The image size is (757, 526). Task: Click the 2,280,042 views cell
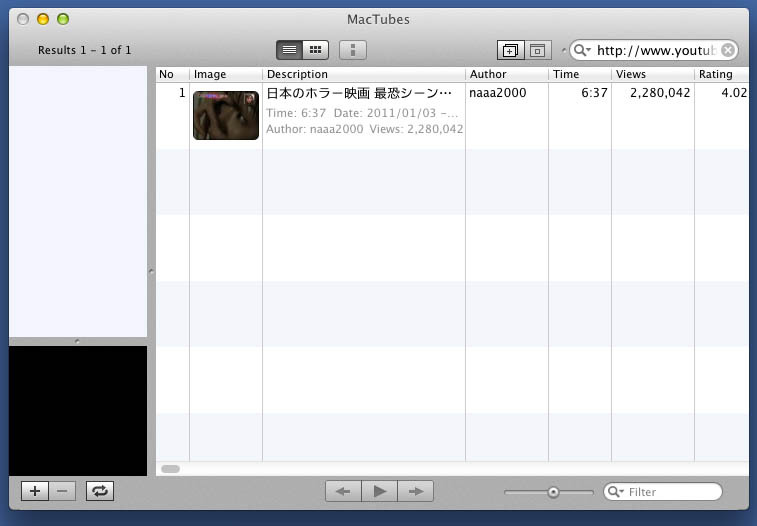click(x=660, y=93)
